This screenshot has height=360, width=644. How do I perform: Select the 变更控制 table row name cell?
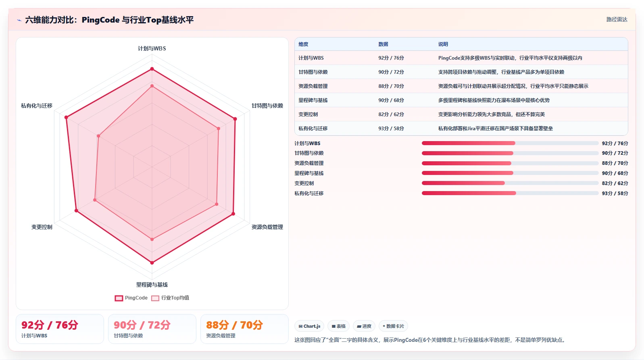tap(308, 114)
